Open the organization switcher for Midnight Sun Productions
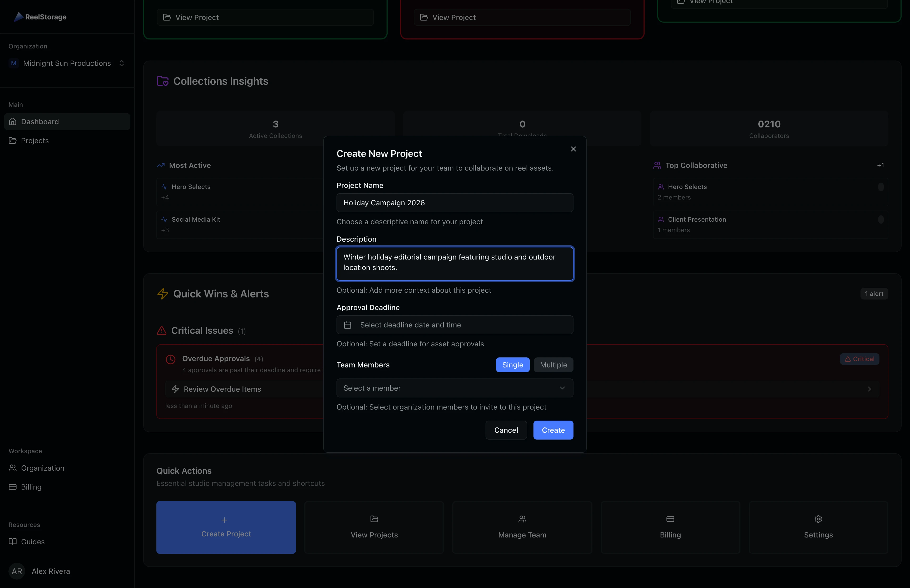 click(x=121, y=63)
